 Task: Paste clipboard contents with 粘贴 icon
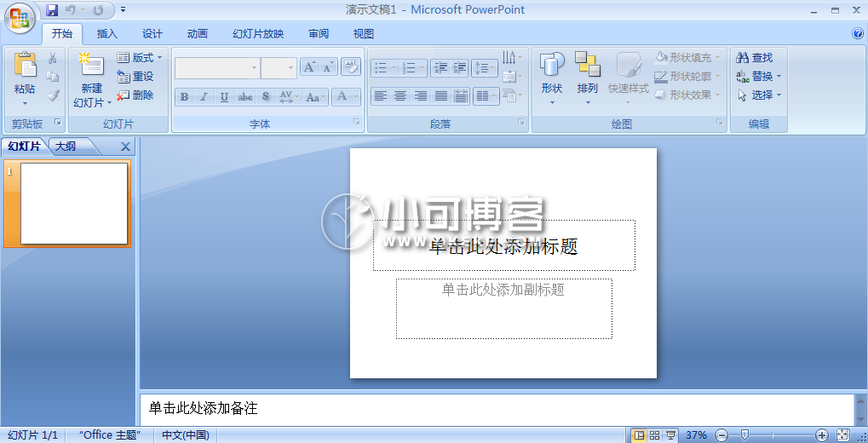tap(25, 66)
